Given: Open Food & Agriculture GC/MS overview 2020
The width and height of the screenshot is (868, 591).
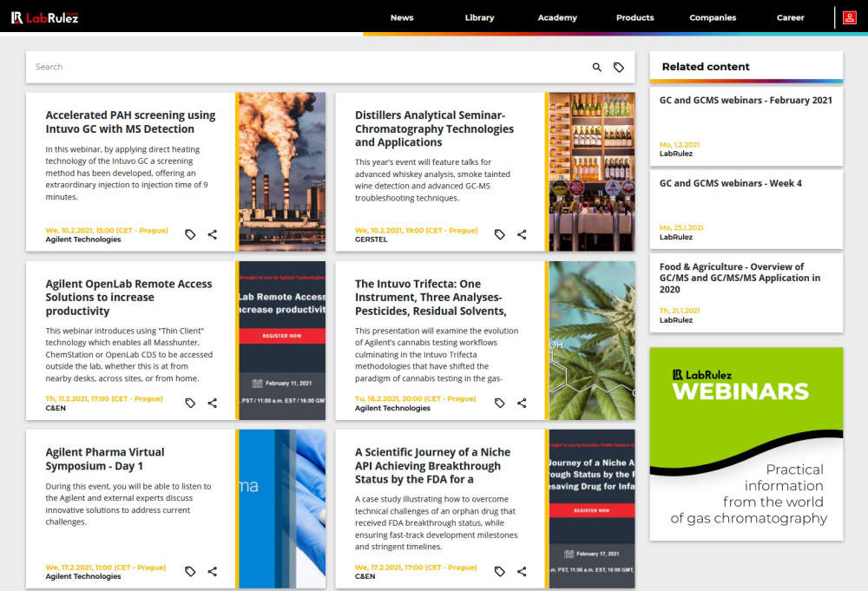Looking at the screenshot, I should (740, 278).
